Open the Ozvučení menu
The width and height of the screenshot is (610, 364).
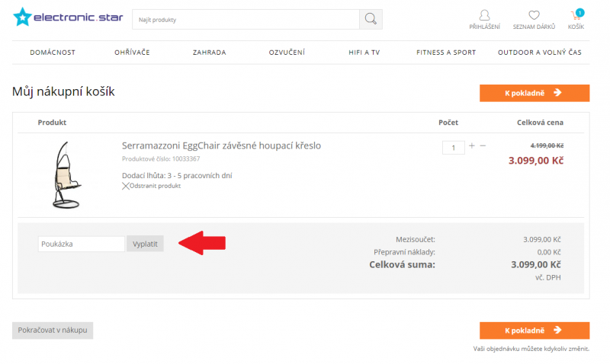287,53
